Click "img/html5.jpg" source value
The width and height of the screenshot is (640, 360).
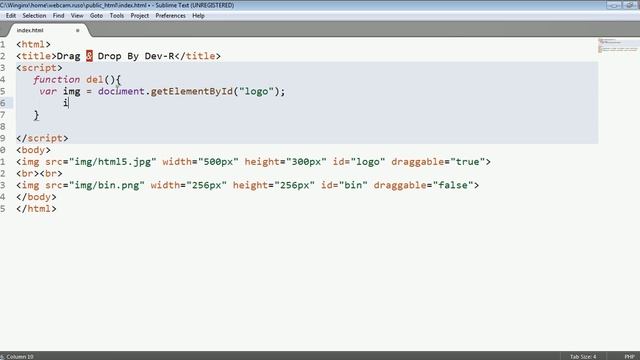[113, 162]
